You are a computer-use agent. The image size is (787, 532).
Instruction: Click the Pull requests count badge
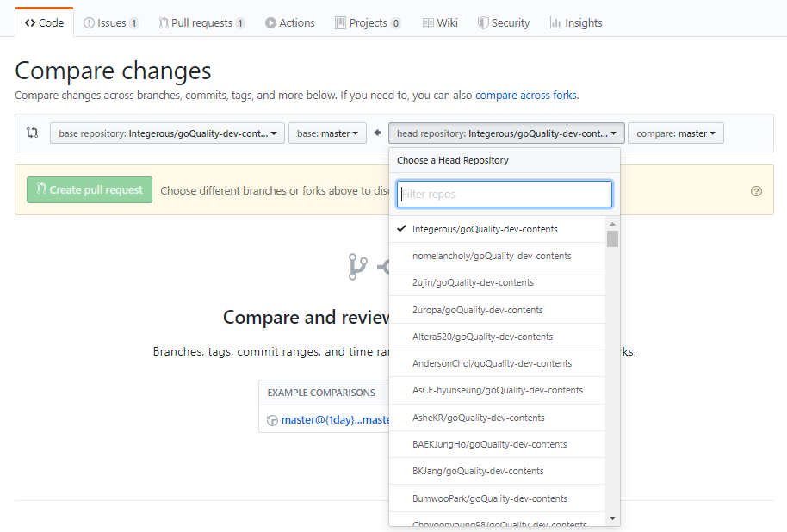[x=240, y=23]
